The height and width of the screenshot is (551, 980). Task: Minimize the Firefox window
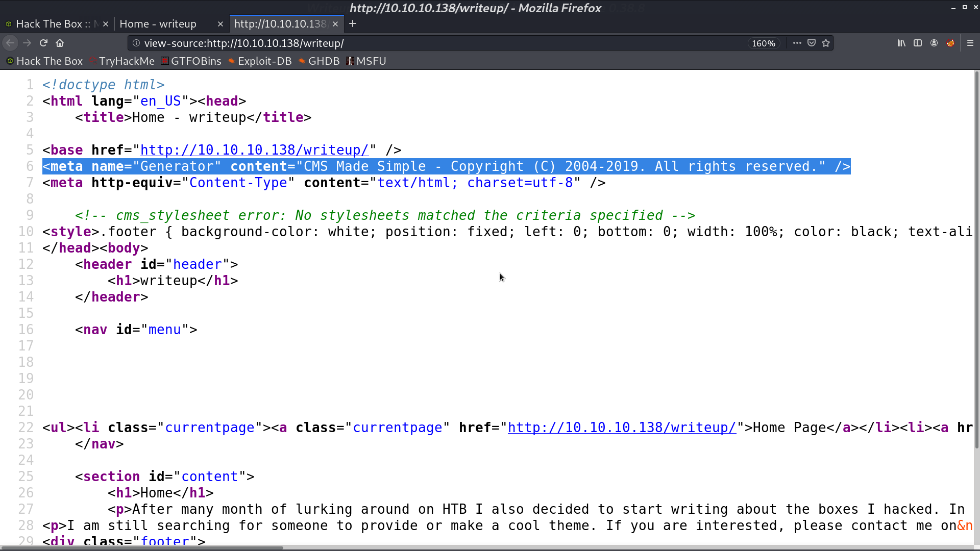pyautogui.click(x=953, y=8)
